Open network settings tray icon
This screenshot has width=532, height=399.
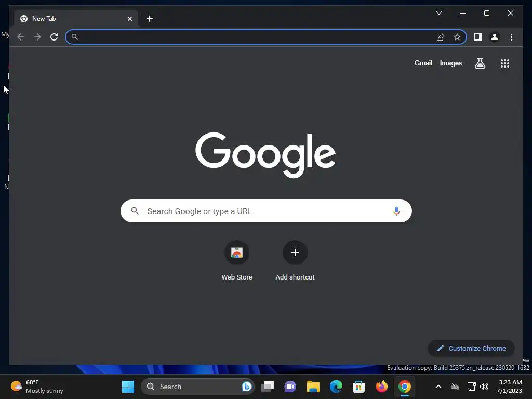471,387
